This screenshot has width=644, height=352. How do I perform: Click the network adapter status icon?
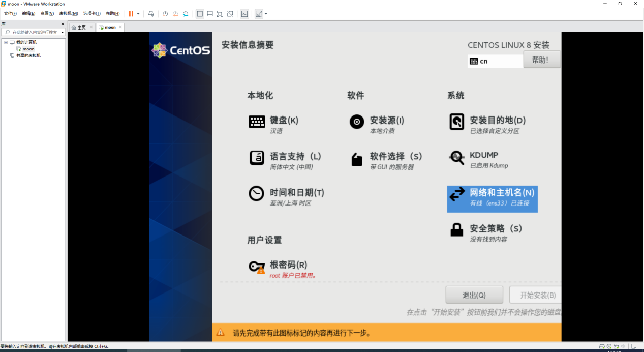616,346
